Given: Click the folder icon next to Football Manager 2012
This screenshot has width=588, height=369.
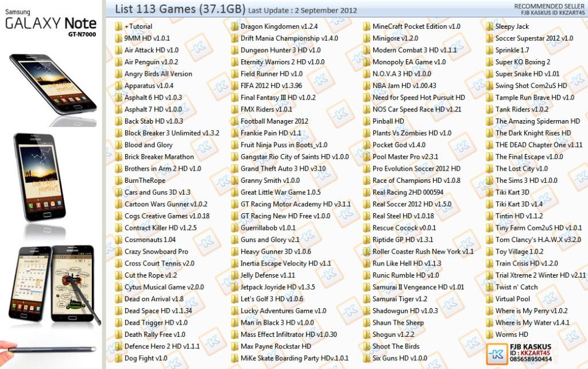Looking at the screenshot, I should (x=235, y=121).
